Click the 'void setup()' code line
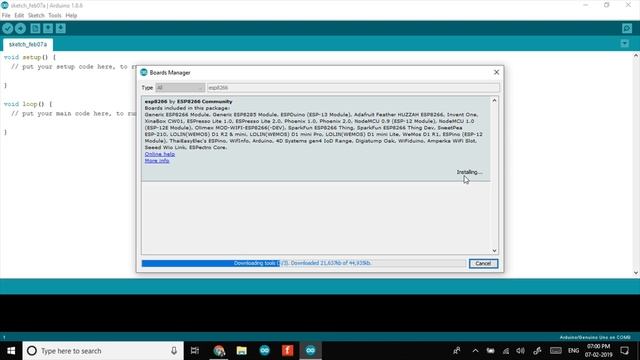Screen dimensions: 640x360 [x=30, y=57]
